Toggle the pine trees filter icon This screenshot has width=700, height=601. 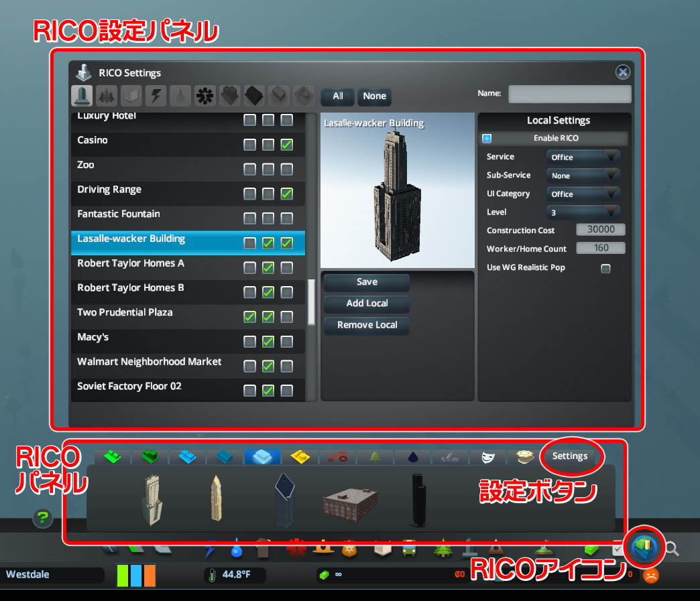coord(106,96)
